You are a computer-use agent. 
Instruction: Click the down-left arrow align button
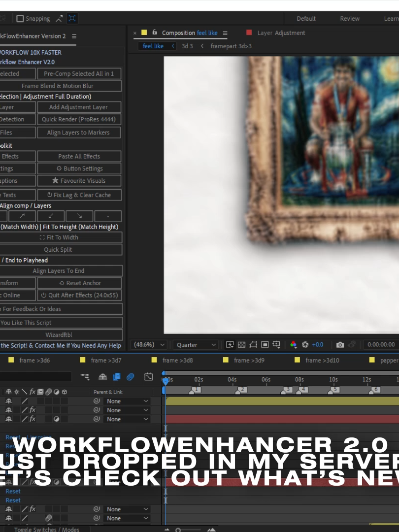tap(51, 216)
